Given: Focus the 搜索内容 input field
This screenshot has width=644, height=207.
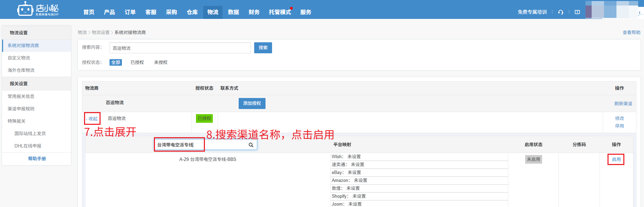Looking at the screenshot, I should tap(180, 48).
